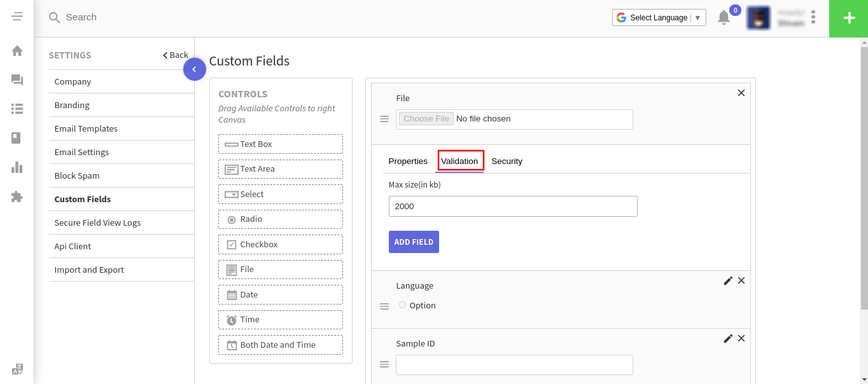
Task: Click the home icon in the sidebar
Action: click(17, 50)
